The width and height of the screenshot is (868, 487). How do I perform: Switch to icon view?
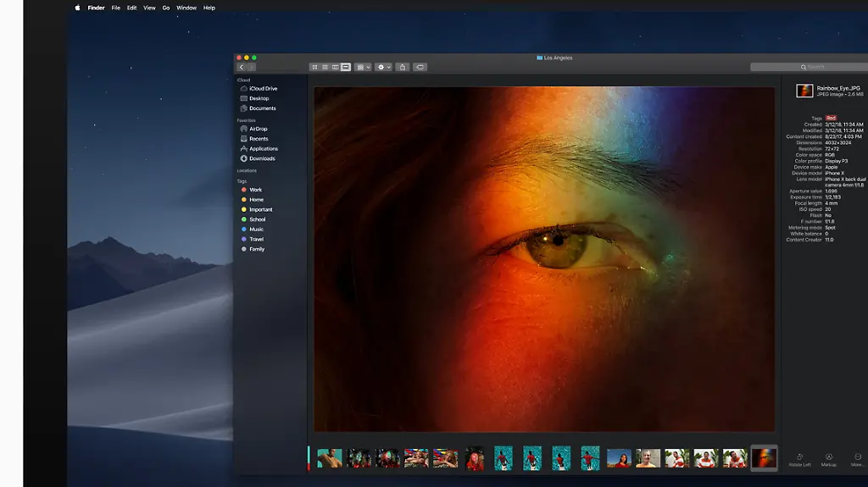pos(314,67)
